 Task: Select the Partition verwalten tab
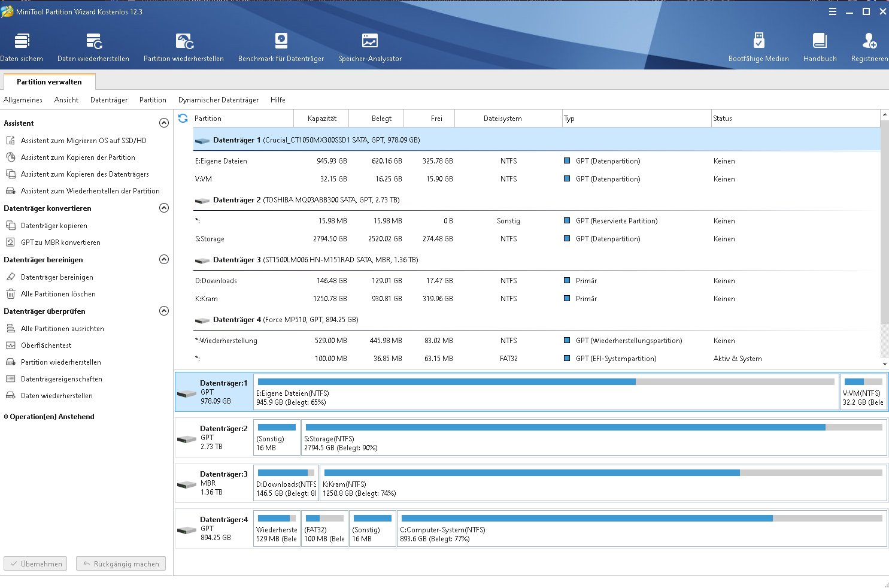click(x=49, y=82)
